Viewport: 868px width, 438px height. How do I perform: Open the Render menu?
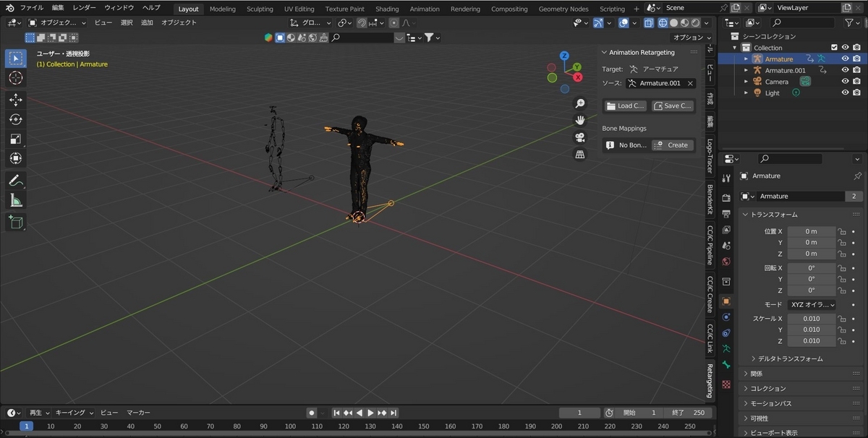point(85,7)
